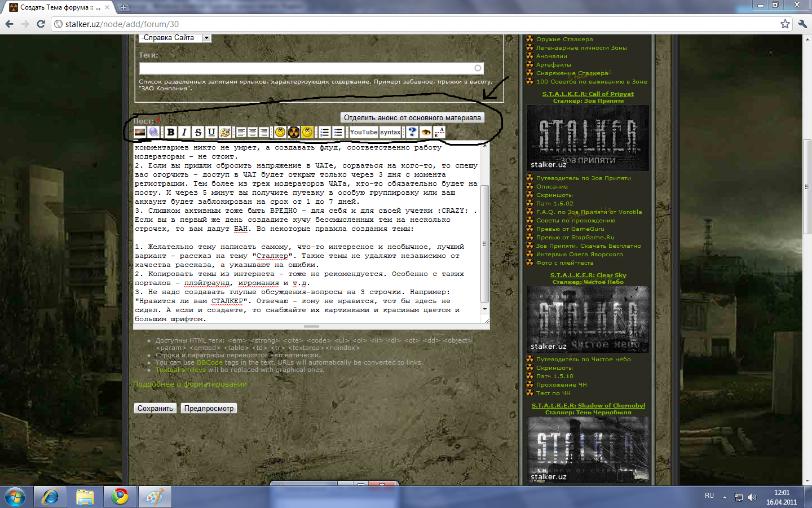Open the text color palette icon
812x508 pixels.
pos(225,132)
